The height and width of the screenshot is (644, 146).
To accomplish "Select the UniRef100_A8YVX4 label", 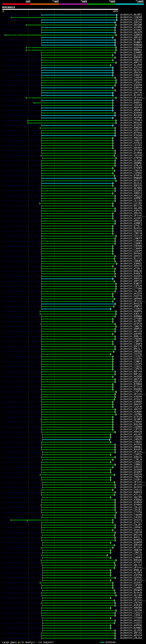I will [x=131, y=635].
